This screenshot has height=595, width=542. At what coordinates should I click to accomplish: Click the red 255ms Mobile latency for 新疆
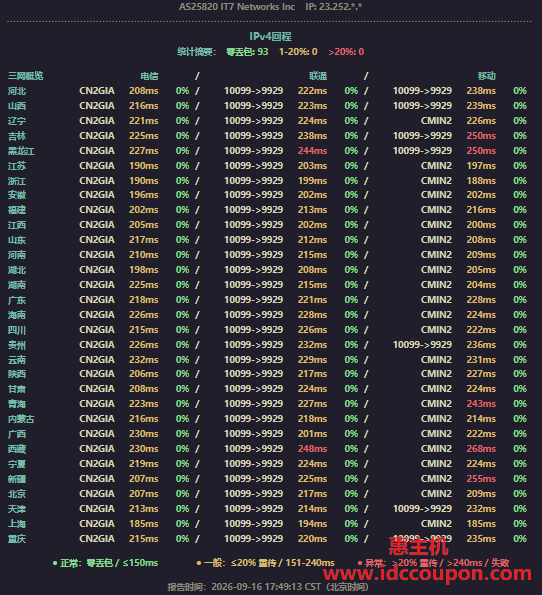(x=481, y=479)
